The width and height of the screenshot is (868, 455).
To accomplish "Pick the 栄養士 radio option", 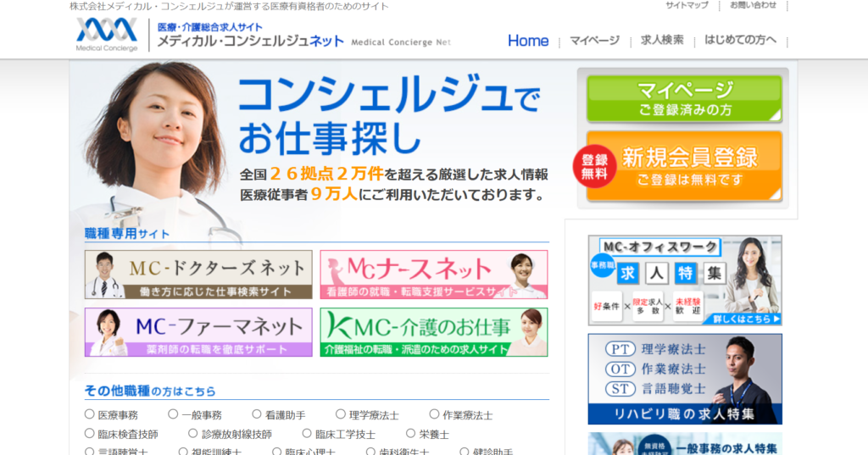I will [x=411, y=434].
